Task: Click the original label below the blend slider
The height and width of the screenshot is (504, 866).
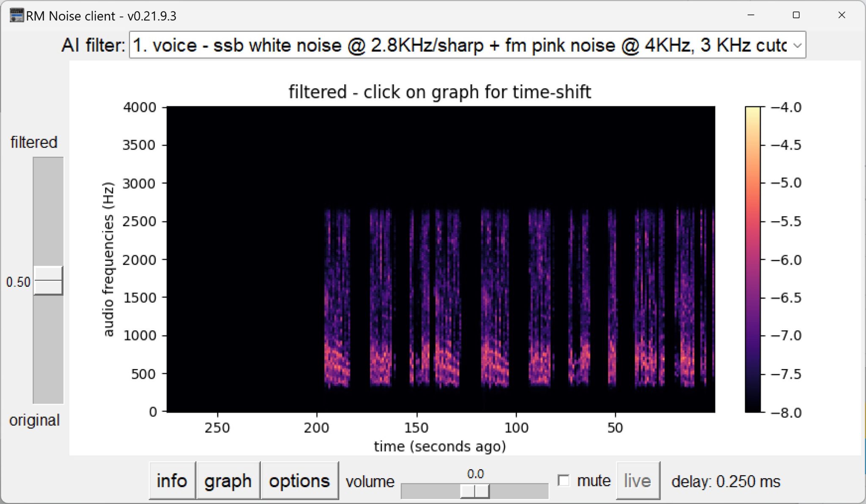Action: [x=34, y=420]
